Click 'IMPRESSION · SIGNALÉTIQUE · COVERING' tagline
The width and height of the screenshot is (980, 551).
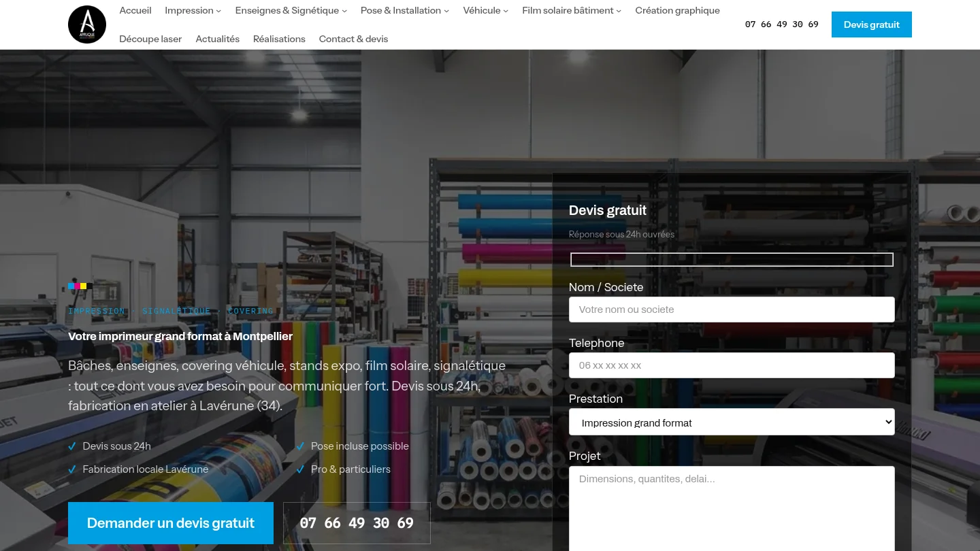point(171,311)
